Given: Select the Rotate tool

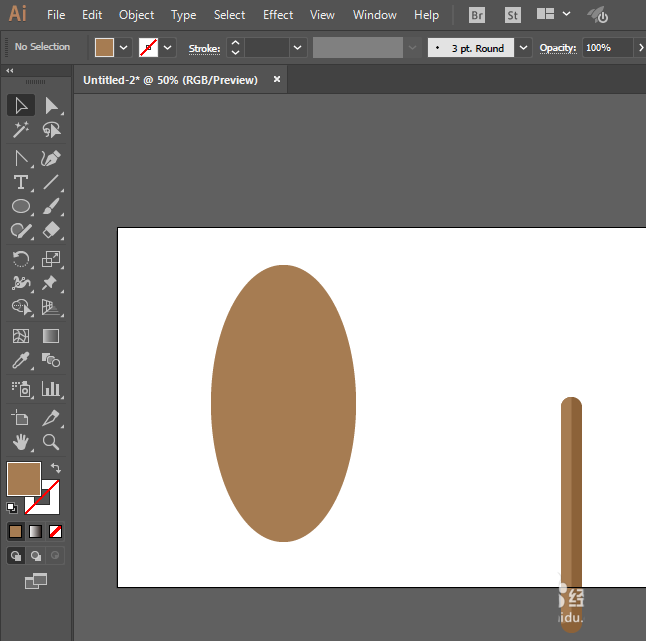Looking at the screenshot, I should point(20,258).
